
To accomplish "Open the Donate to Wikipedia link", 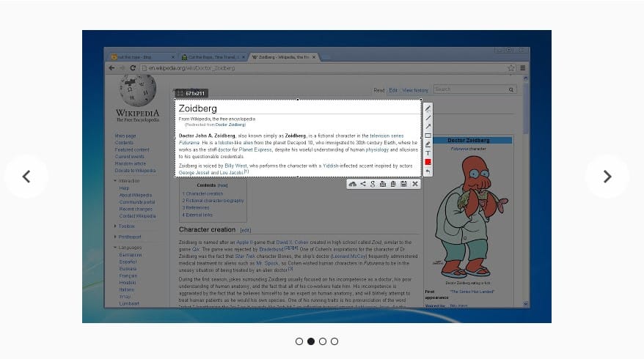I will point(135,171).
